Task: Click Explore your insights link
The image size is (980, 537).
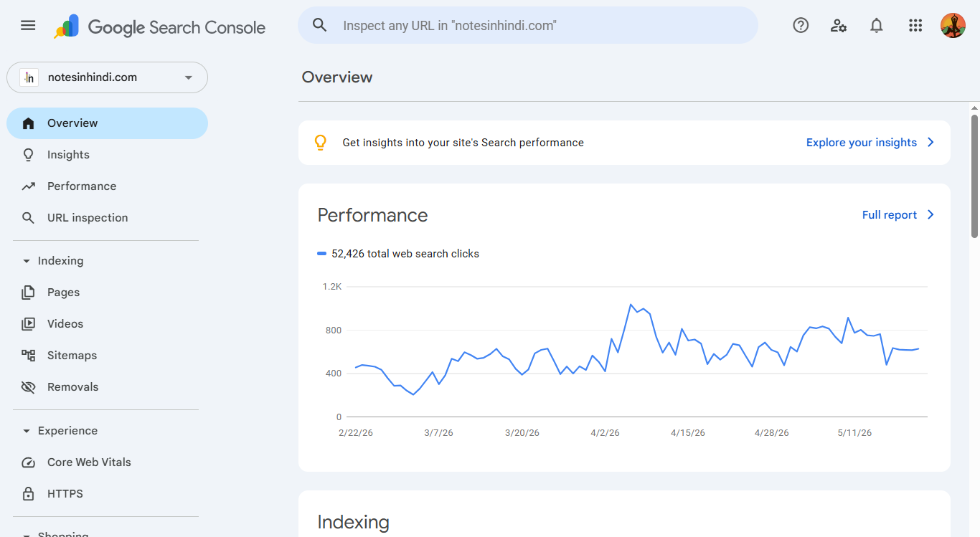Action: click(862, 143)
